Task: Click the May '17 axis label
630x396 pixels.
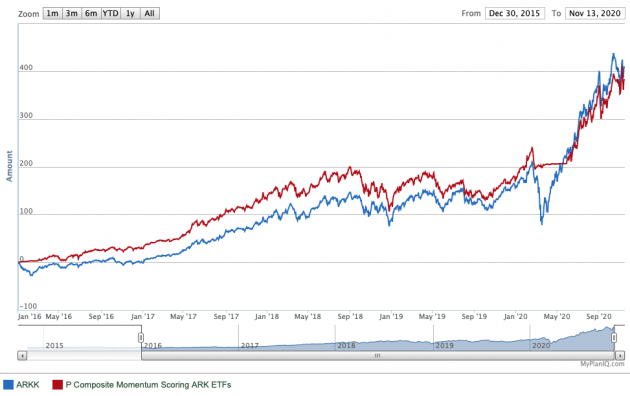Action: [183, 316]
